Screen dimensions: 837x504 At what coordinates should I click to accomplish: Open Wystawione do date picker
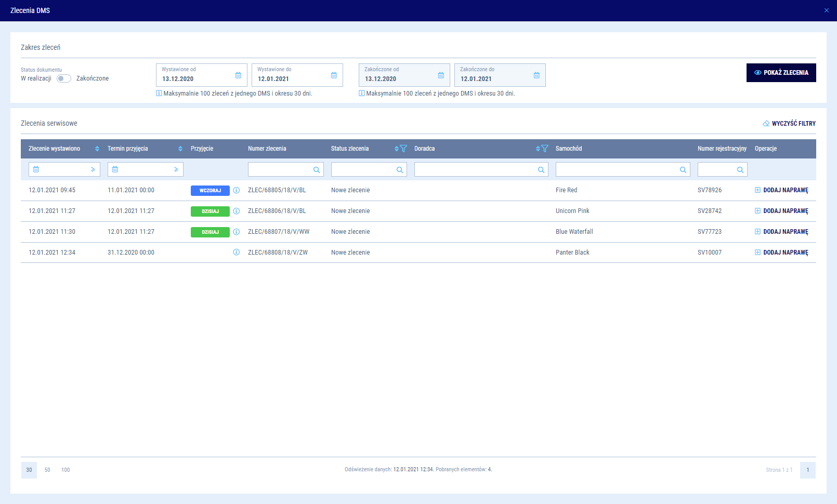tap(334, 75)
